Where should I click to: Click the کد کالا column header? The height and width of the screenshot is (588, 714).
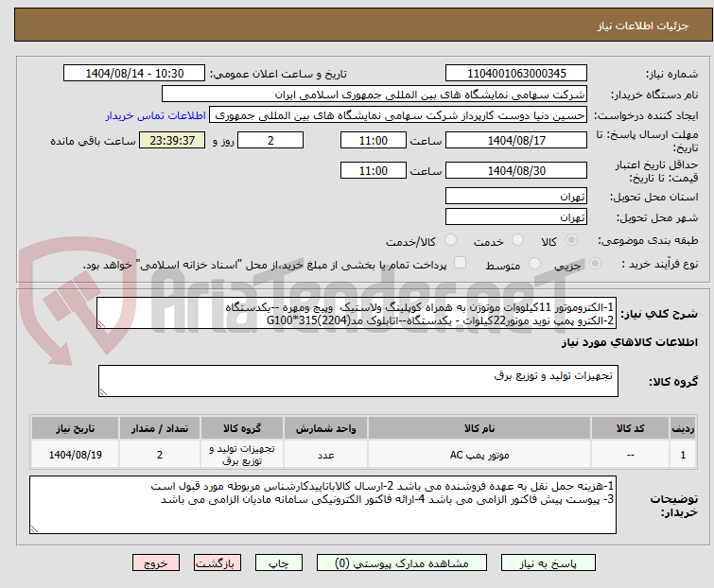630,428
